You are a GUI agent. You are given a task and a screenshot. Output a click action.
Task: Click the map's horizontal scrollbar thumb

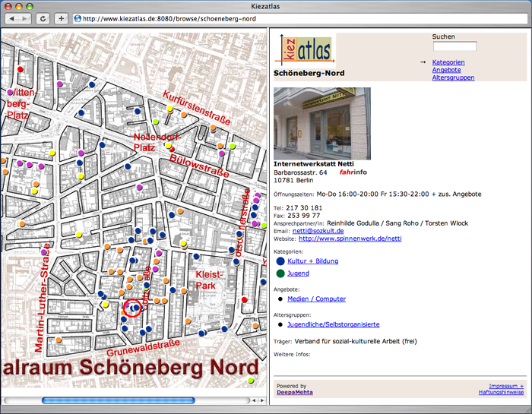[x=118, y=400]
